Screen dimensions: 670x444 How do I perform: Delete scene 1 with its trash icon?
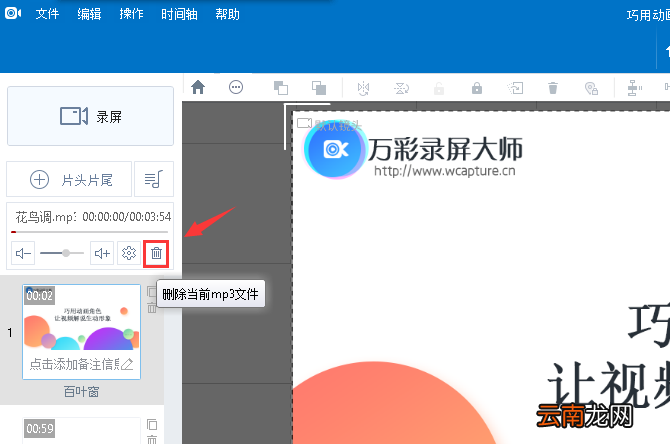pyautogui.click(x=152, y=307)
